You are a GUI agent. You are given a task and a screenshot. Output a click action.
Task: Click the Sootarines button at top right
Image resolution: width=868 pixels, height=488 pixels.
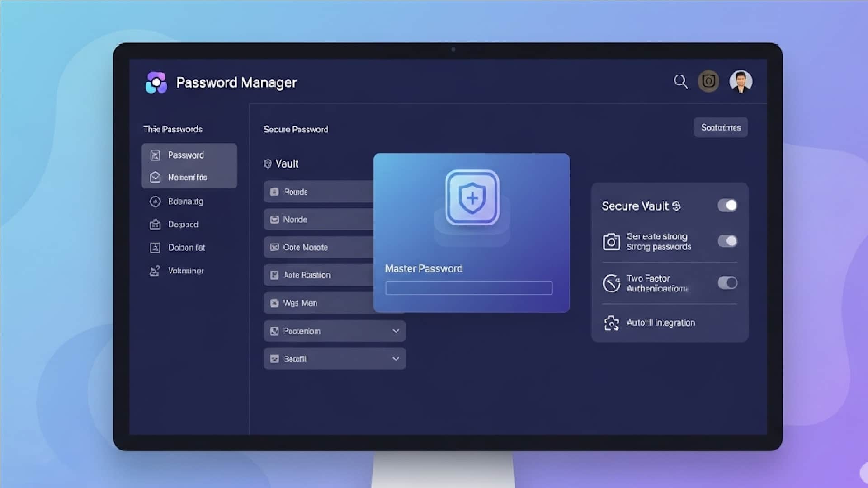point(721,127)
